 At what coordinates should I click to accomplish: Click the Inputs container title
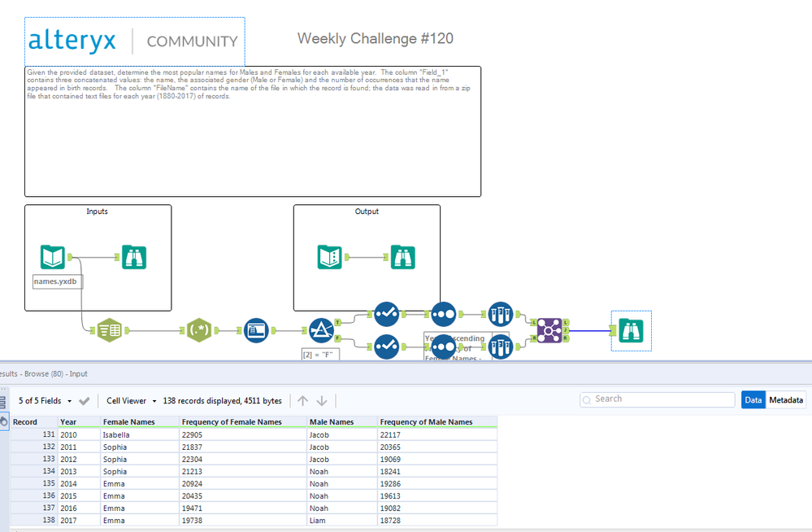click(x=98, y=211)
